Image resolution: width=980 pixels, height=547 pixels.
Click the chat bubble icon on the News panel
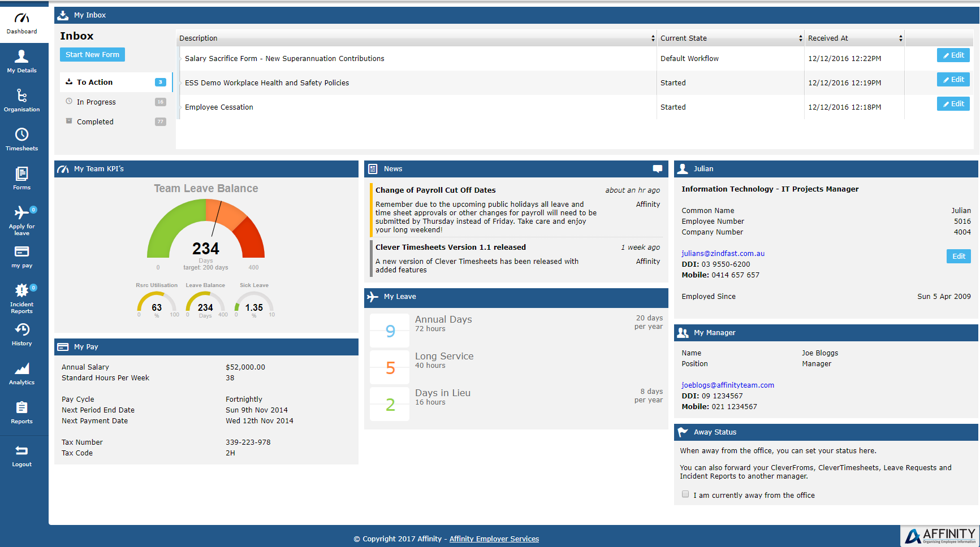pyautogui.click(x=657, y=168)
